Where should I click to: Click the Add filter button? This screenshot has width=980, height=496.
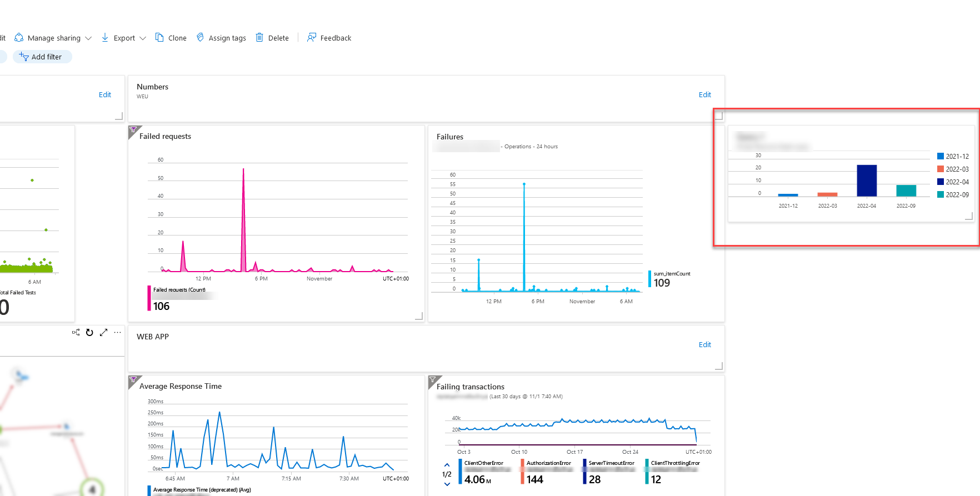[x=42, y=57]
